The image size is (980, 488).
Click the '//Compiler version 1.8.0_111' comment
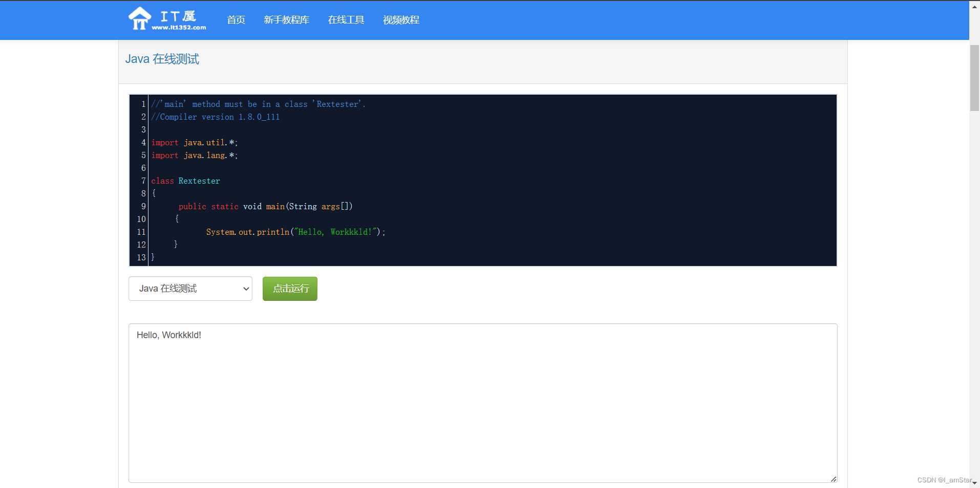(216, 117)
